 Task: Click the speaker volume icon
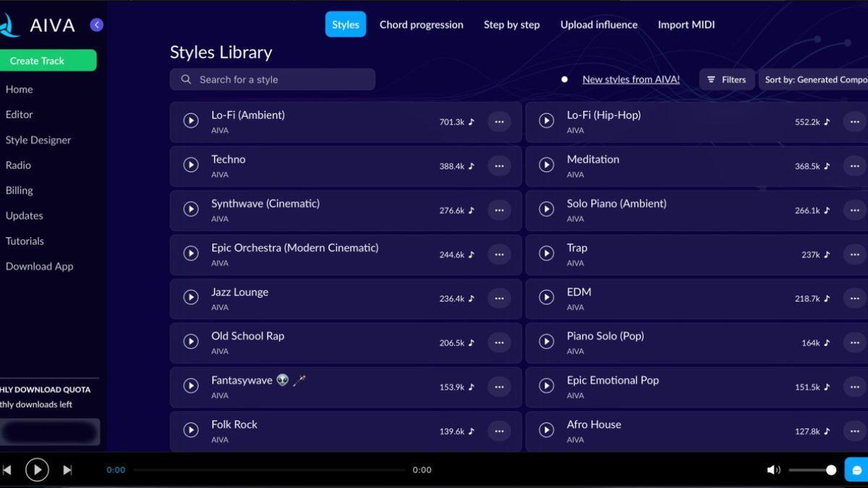point(773,470)
